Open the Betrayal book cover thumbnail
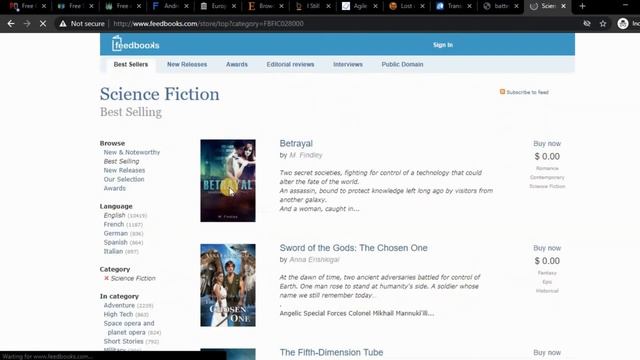The width and height of the screenshot is (640, 360). [x=228, y=181]
